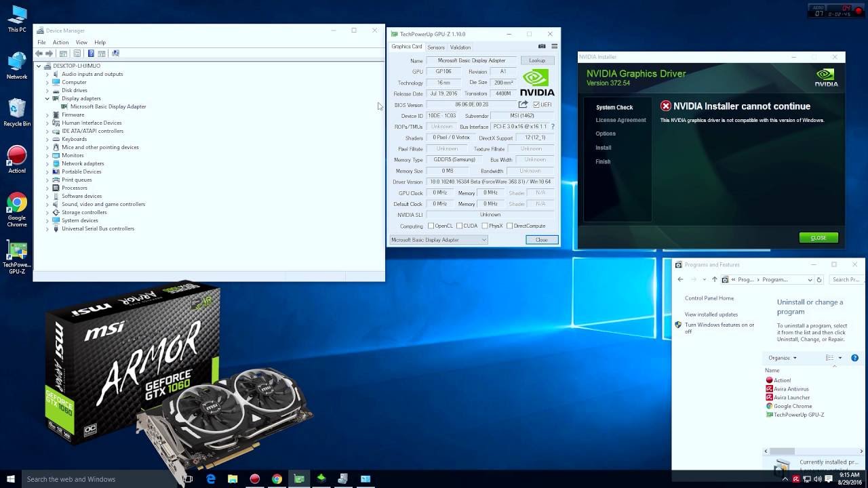Select Avira Launcher in the programs list
This screenshot has width=868, height=488.
[787, 398]
